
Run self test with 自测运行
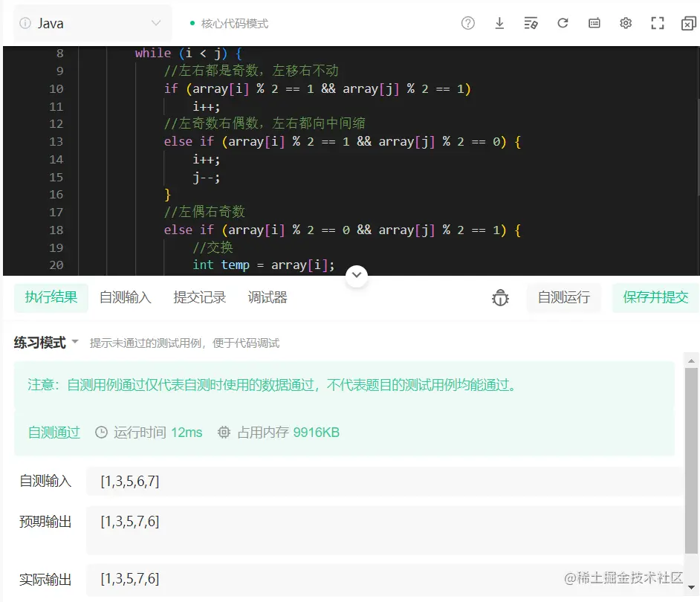tap(564, 297)
